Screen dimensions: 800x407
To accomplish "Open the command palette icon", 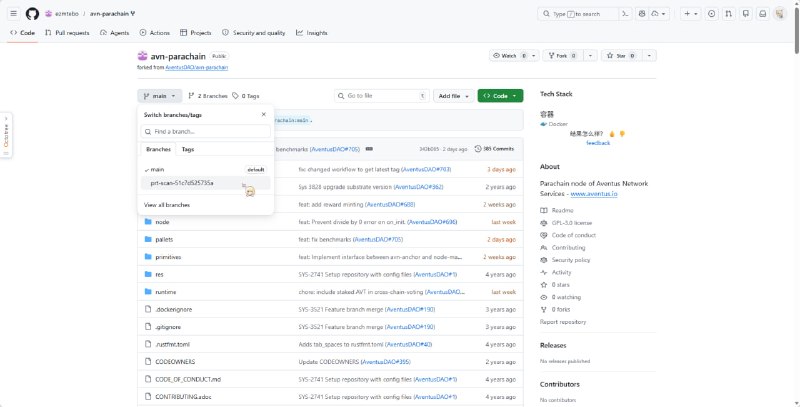I will click(626, 14).
